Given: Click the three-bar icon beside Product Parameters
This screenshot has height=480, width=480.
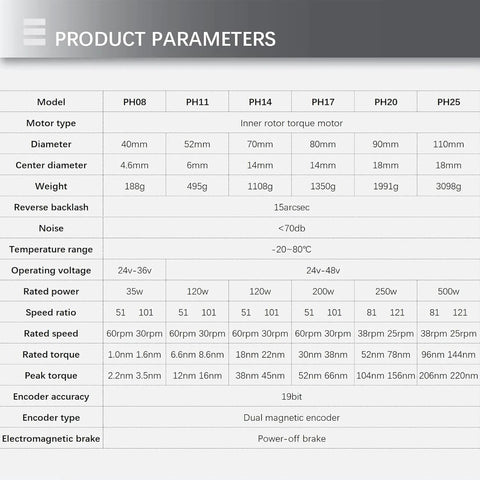Looking at the screenshot, I should coord(35,32).
